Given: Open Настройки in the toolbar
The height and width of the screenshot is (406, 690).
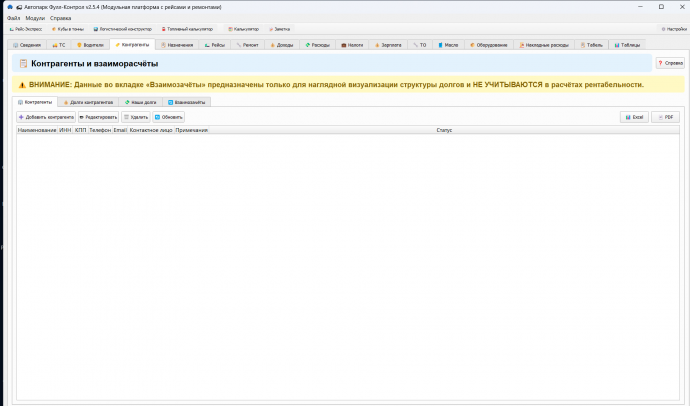Looking at the screenshot, I should [x=674, y=29].
